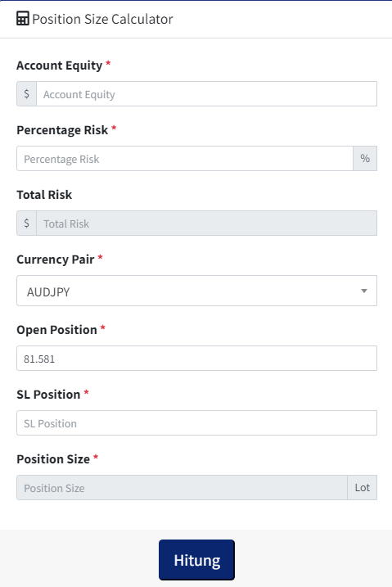Screen dimensions: 392x587
Task: Click the Percentage Risk label
Action: coord(62,130)
